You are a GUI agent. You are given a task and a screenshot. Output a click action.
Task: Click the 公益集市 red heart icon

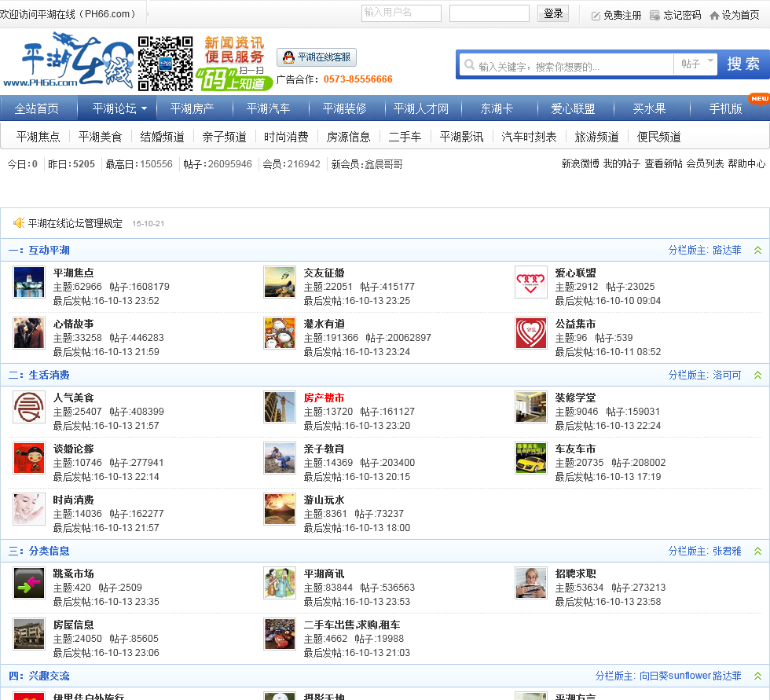(x=531, y=333)
